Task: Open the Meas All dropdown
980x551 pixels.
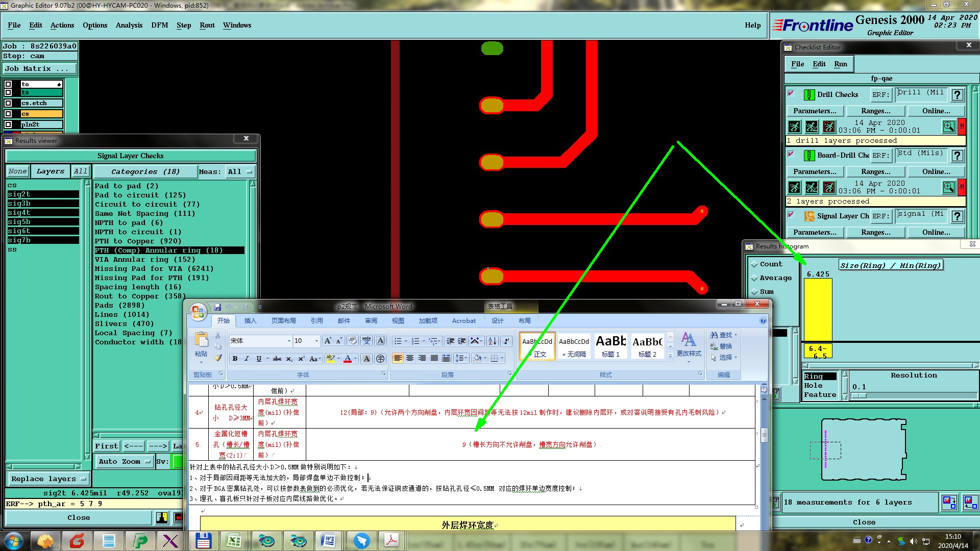Action: (x=240, y=172)
